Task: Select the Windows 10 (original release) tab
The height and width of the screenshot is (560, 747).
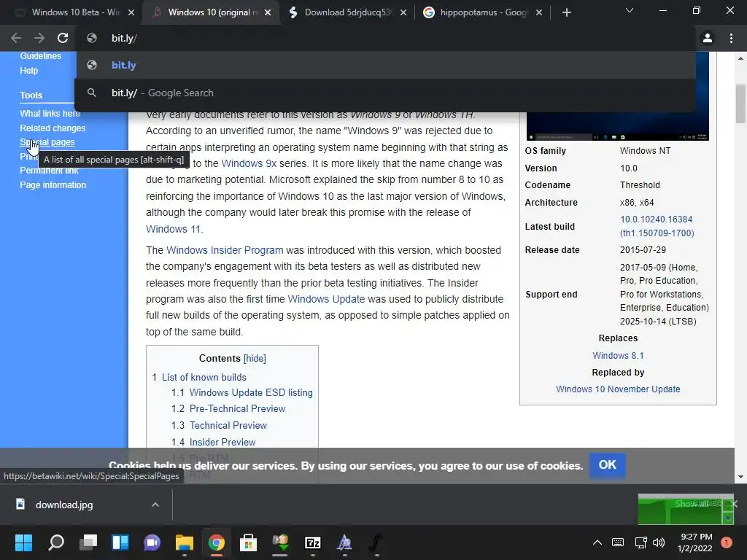Action: [x=212, y=13]
